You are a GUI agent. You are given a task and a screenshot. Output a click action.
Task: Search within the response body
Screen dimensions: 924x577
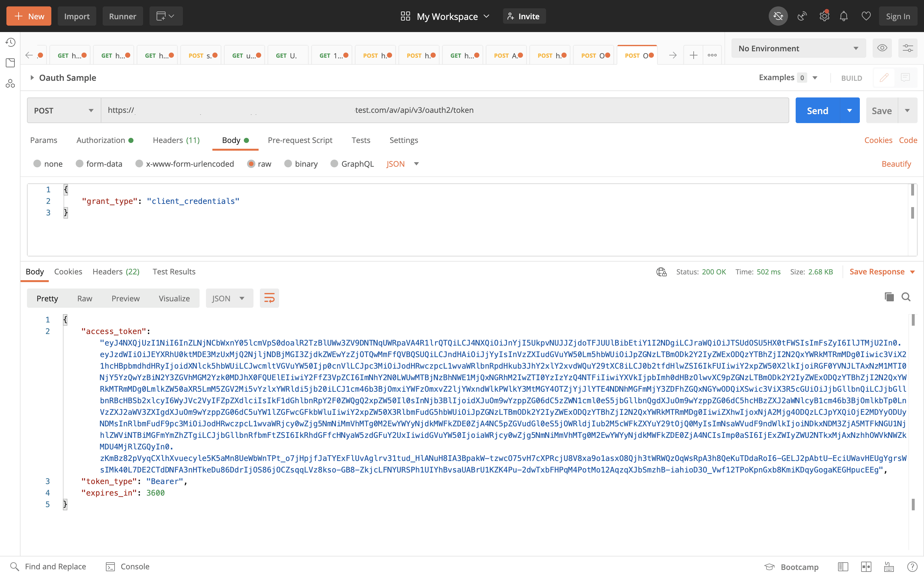coord(906,297)
